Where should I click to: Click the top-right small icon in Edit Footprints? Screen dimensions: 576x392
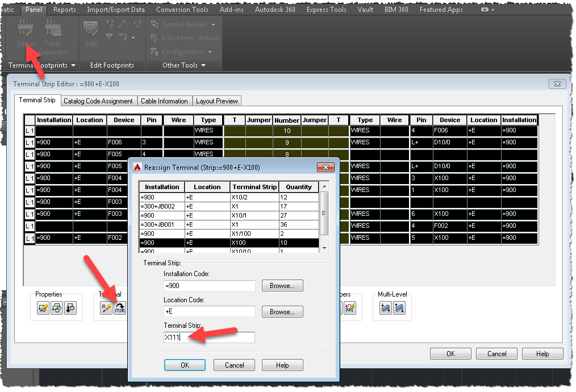tap(137, 24)
